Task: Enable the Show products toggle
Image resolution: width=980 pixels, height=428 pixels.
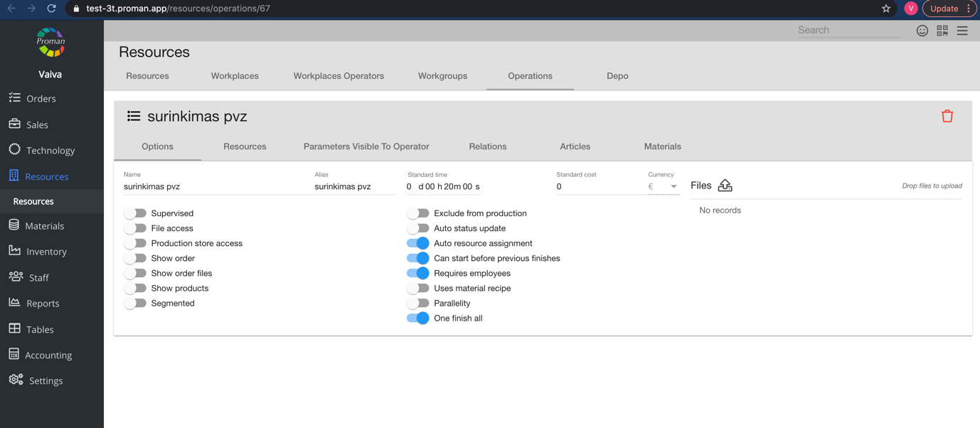Action: 135,288
